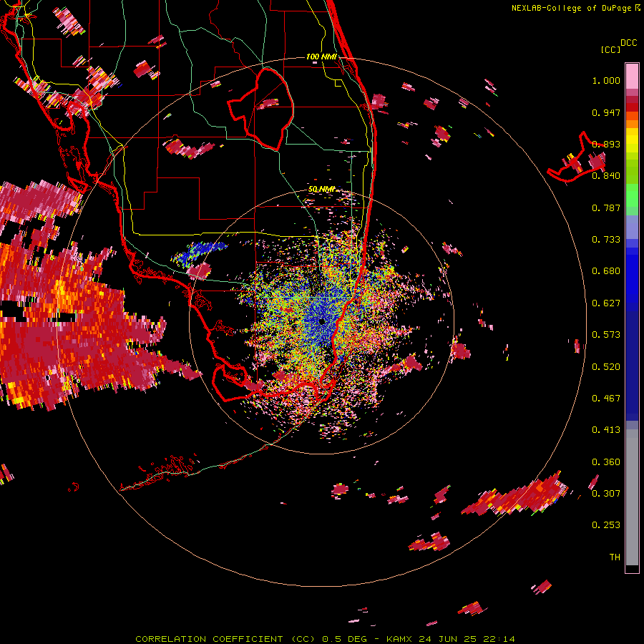Pick the periwinkle band near 0.733
This screenshot has width=644, height=644.
(x=632, y=228)
